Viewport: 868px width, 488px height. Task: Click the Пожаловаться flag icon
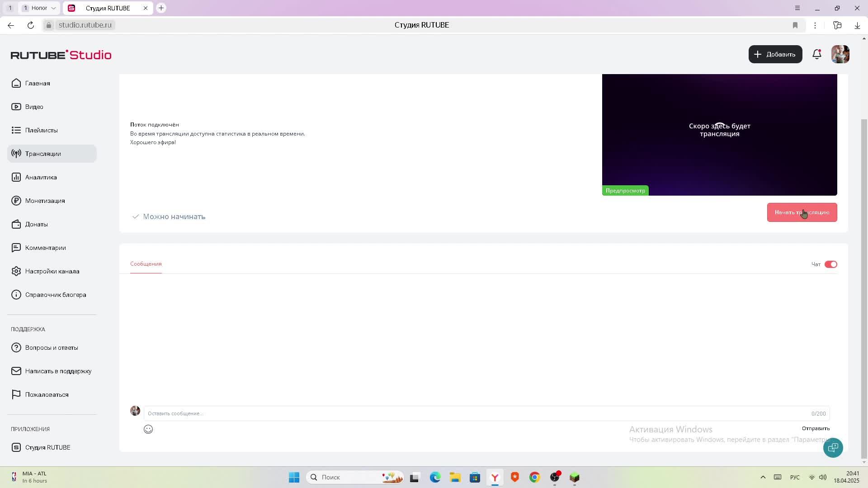pyautogui.click(x=16, y=394)
